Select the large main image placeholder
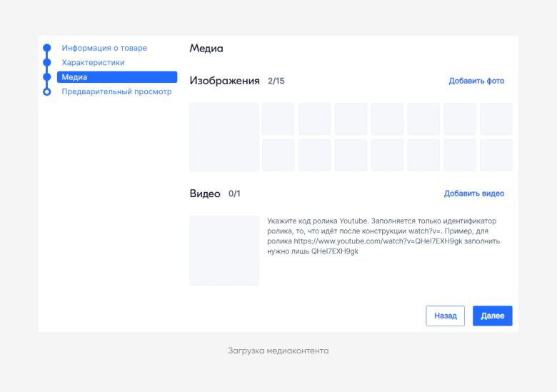 pyautogui.click(x=224, y=137)
